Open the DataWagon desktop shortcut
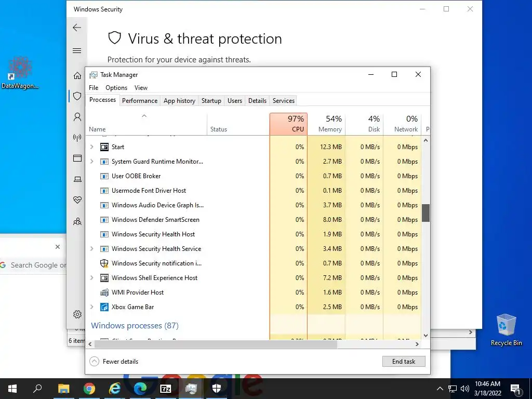532x399 pixels. (x=20, y=73)
